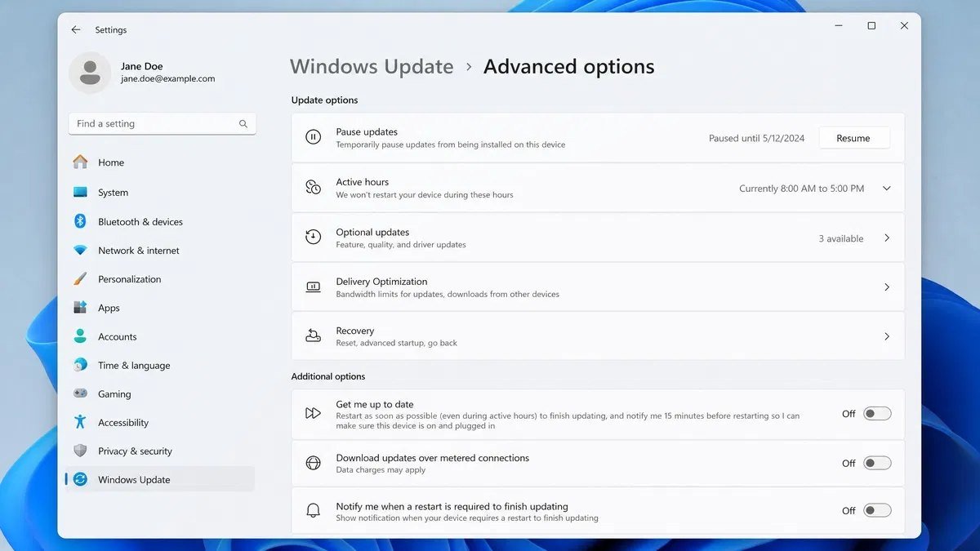This screenshot has height=551, width=980.
Task: Open Privacy & security page
Action: click(x=161, y=451)
